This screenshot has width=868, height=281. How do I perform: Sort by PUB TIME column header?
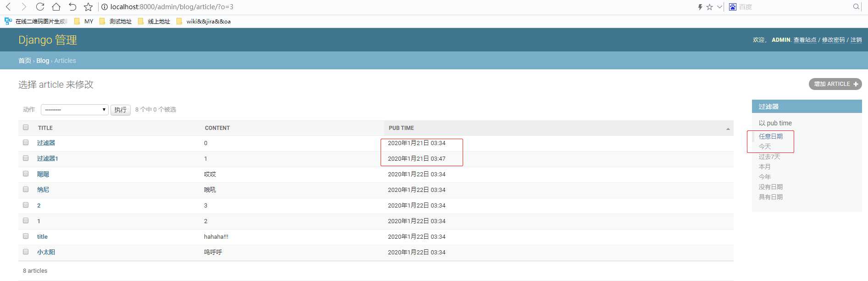click(401, 128)
